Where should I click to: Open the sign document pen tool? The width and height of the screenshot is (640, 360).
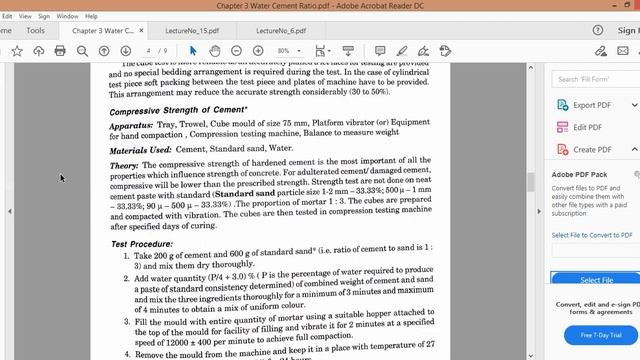click(x=423, y=51)
